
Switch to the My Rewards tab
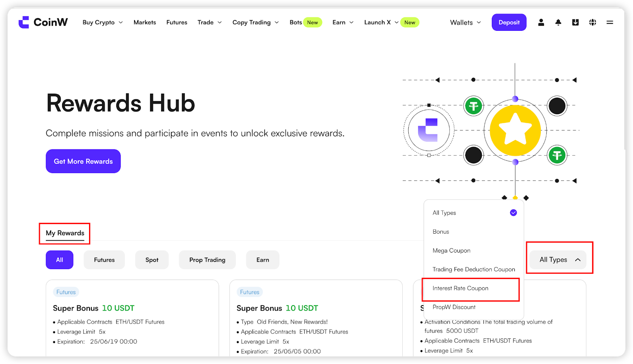65,233
